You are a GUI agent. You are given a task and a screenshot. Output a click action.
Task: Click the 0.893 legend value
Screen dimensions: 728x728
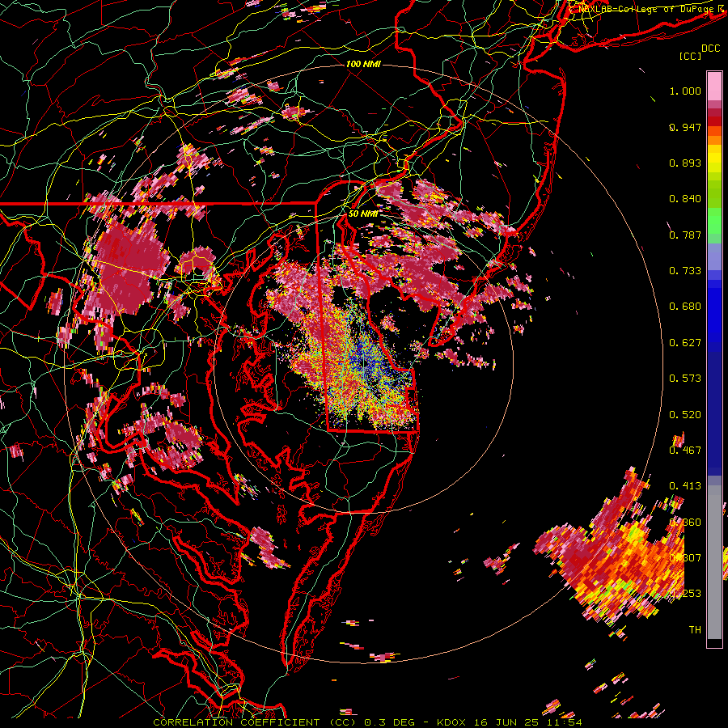pyautogui.click(x=685, y=163)
